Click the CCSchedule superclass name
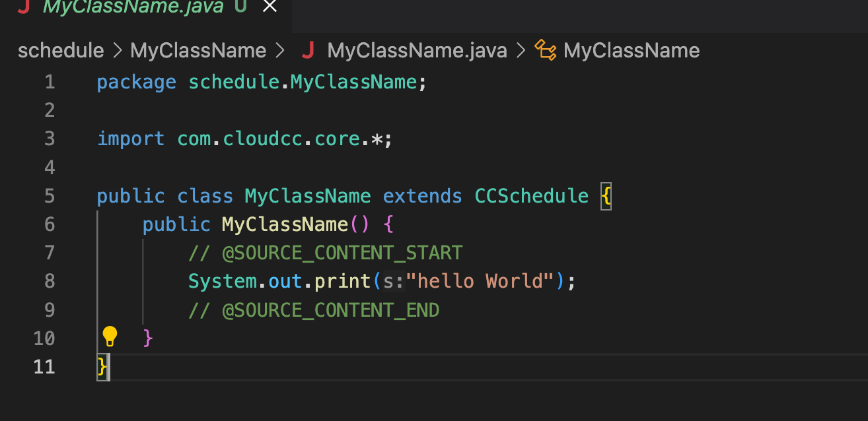 [x=531, y=196]
